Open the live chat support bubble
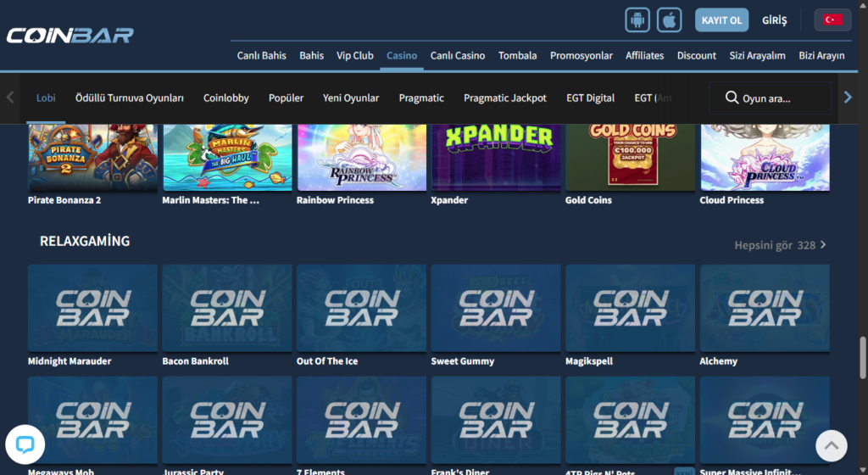Viewport: 868px width, 475px height. 25,444
